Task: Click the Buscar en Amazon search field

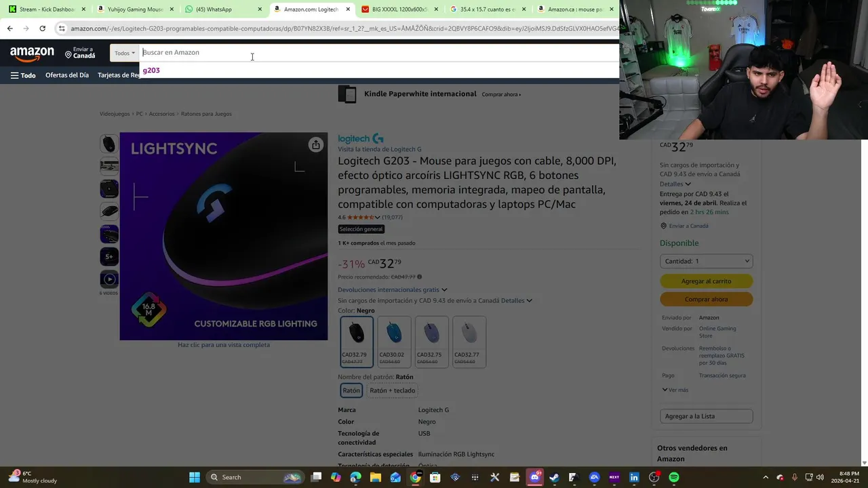Action: 380,52
